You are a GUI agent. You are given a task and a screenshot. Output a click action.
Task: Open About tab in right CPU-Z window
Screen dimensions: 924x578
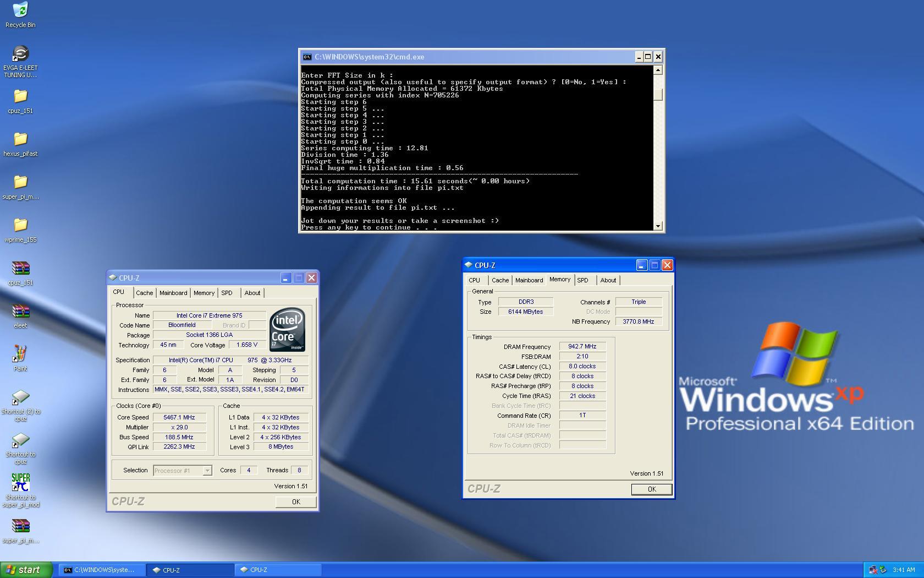coord(608,280)
